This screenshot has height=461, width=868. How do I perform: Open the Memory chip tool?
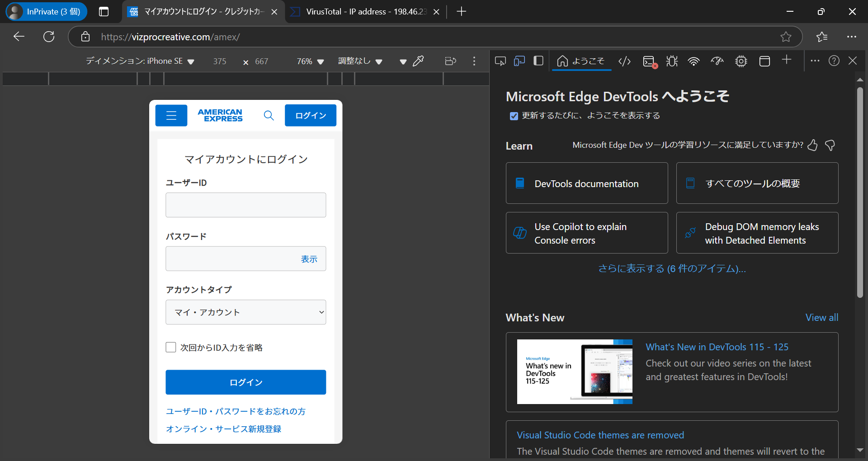click(x=741, y=61)
